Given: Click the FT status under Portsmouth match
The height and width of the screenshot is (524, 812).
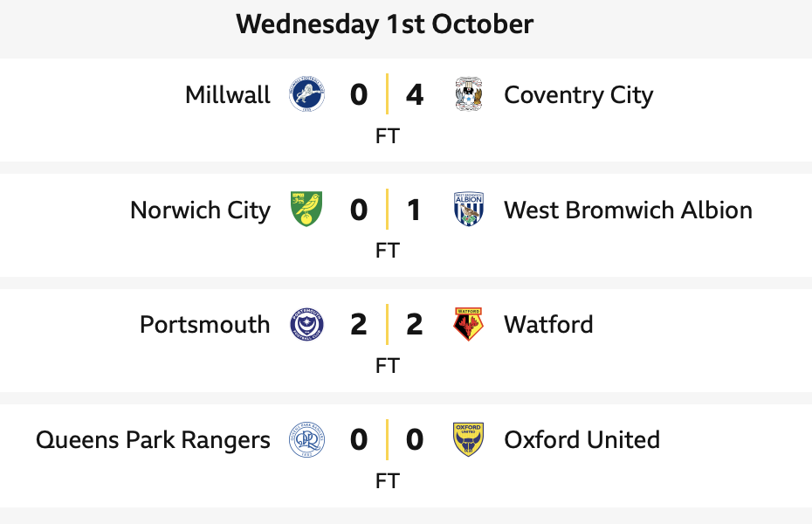Looking at the screenshot, I should coord(387,366).
